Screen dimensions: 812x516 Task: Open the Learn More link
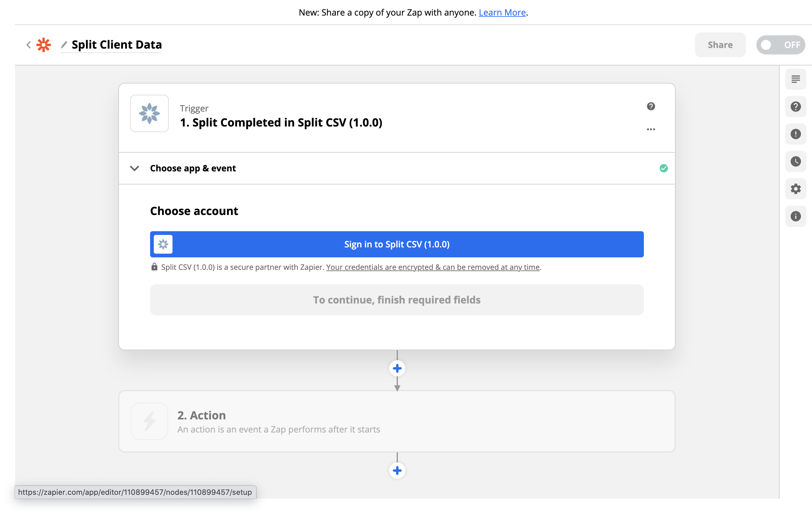point(502,12)
